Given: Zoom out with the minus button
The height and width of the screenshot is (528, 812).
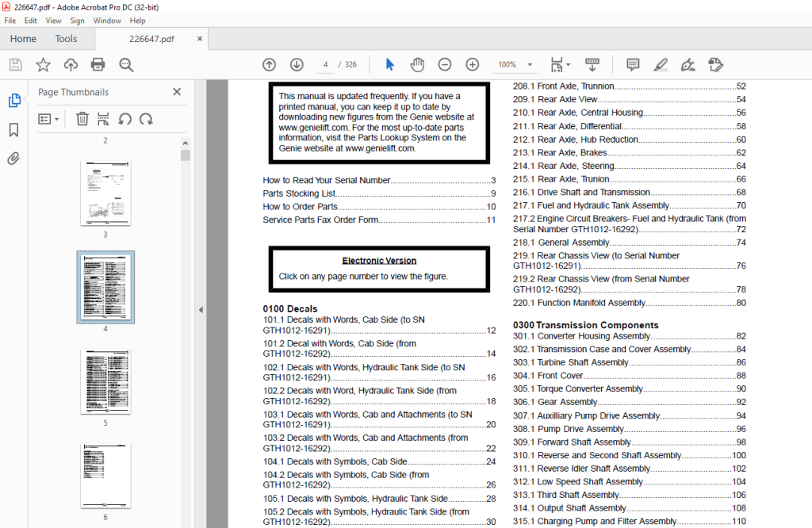Looking at the screenshot, I should [445, 65].
